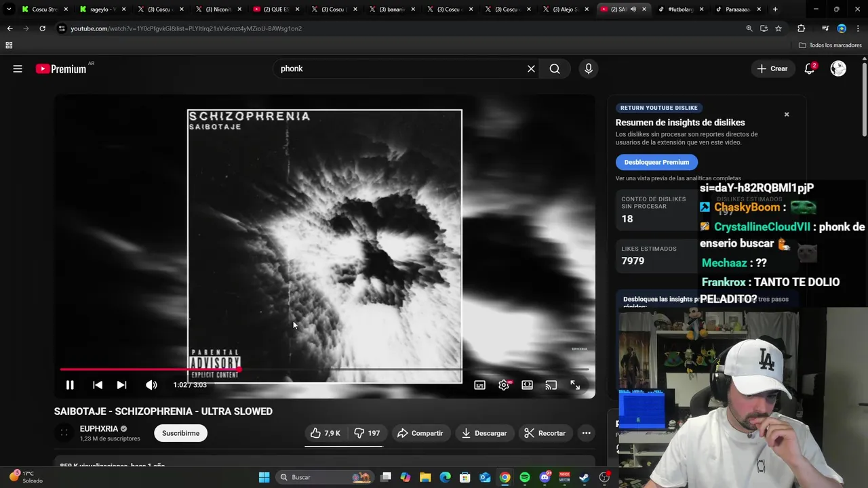This screenshot has width=868, height=488.
Task: Reload the current page
Action: tap(42, 28)
